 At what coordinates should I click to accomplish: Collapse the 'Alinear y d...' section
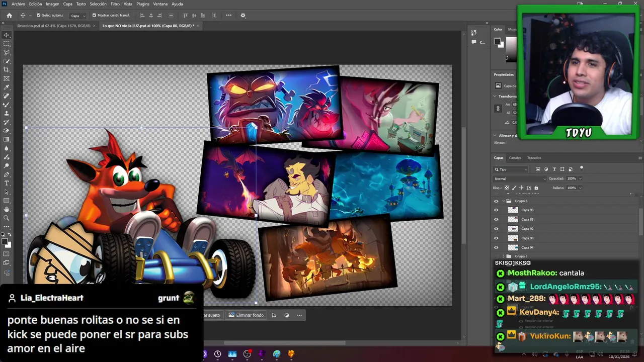click(x=495, y=136)
